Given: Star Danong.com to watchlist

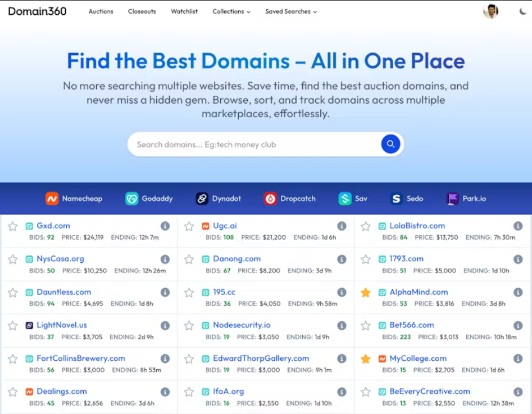Looking at the screenshot, I should pyautogui.click(x=189, y=259).
